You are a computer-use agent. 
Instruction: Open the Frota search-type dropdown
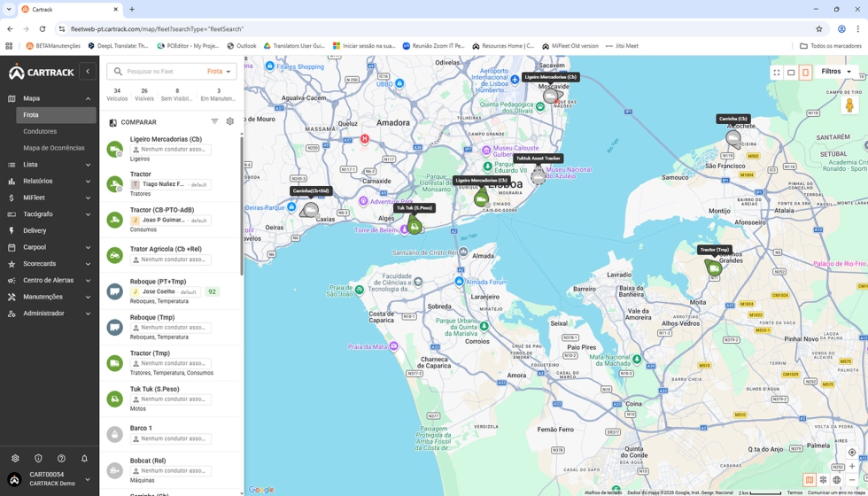coord(220,72)
